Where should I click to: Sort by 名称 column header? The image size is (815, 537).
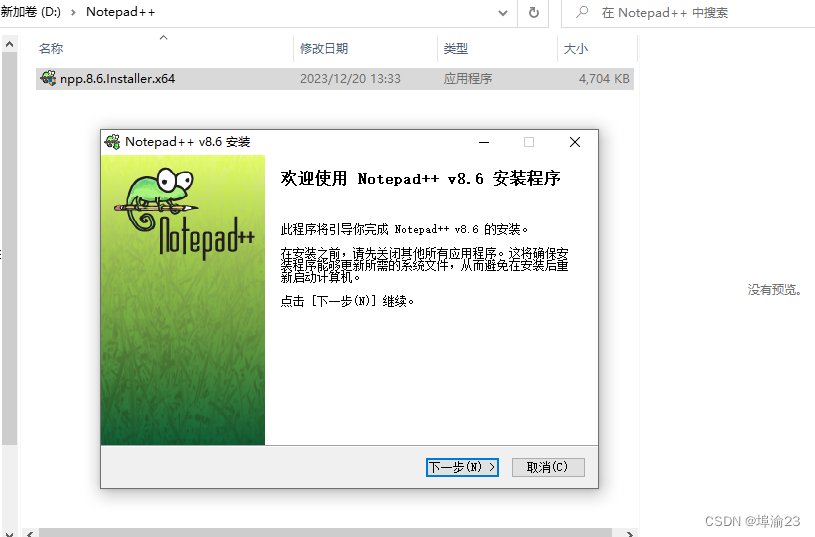click(51, 49)
